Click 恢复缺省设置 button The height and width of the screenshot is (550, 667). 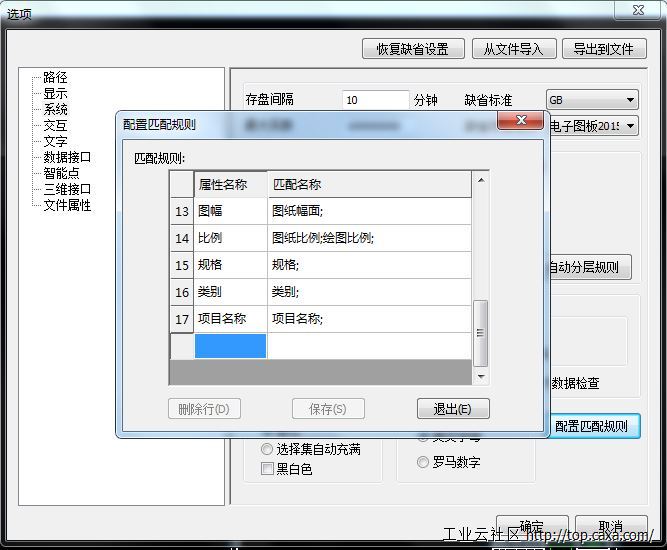point(413,49)
